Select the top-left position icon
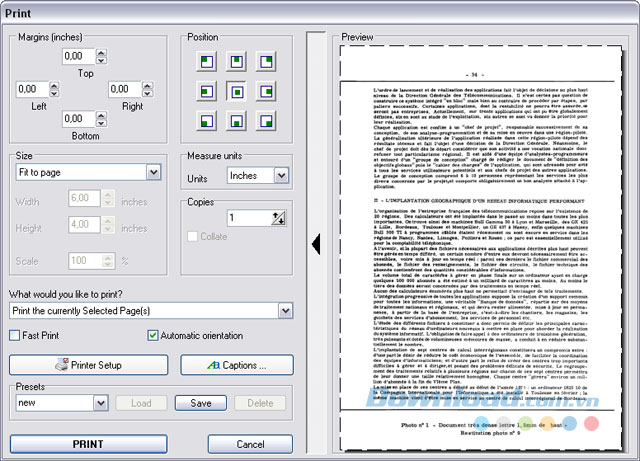 point(207,62)
